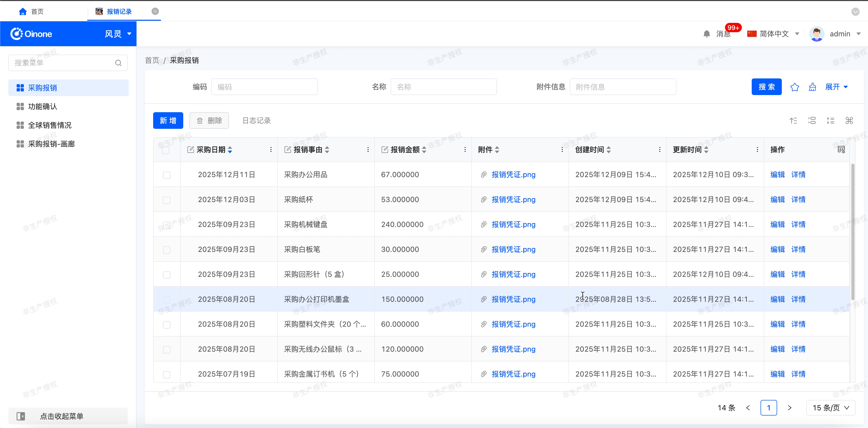Click the row height spacing icon
This screenshot has height=428, width=868.
830,121
